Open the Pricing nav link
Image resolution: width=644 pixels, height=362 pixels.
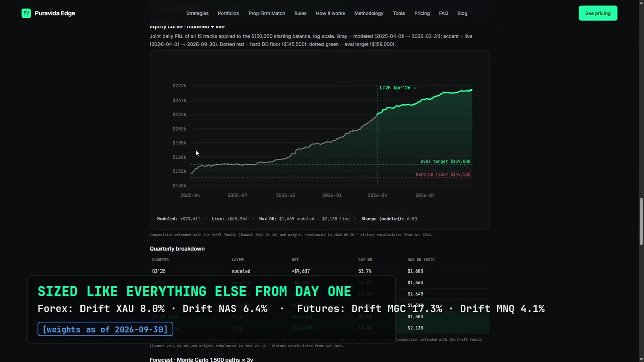(x=422, y=13)
